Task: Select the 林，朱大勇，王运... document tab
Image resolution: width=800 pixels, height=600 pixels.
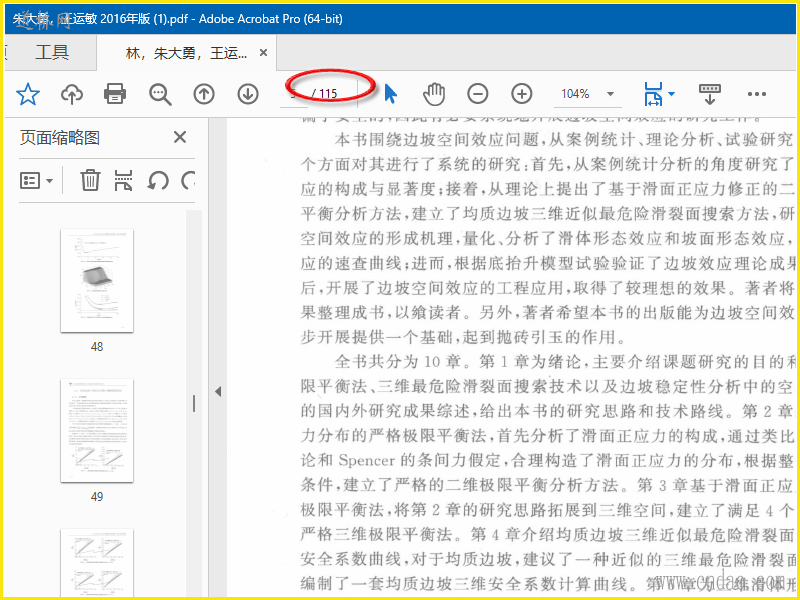Action: tap(187, 53)
